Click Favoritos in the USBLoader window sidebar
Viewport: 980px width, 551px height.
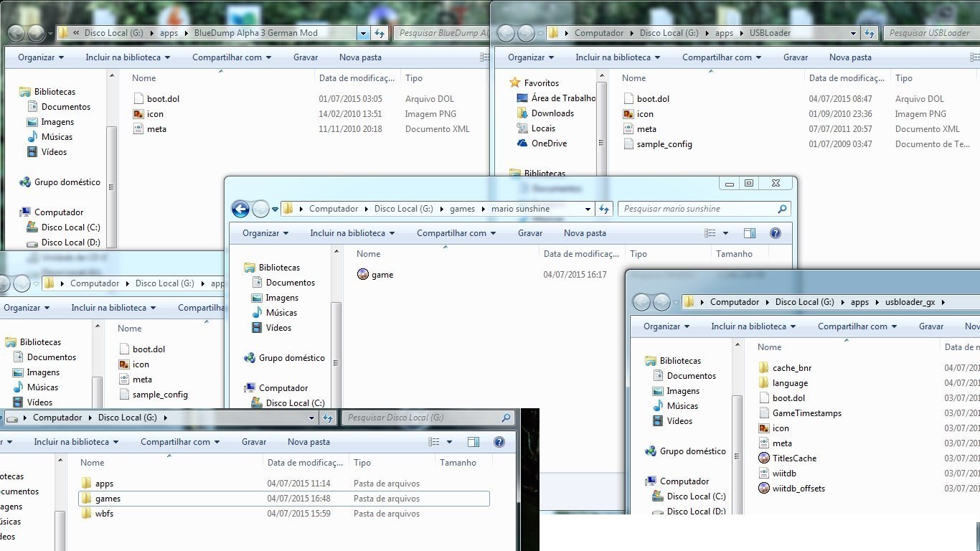534,83
